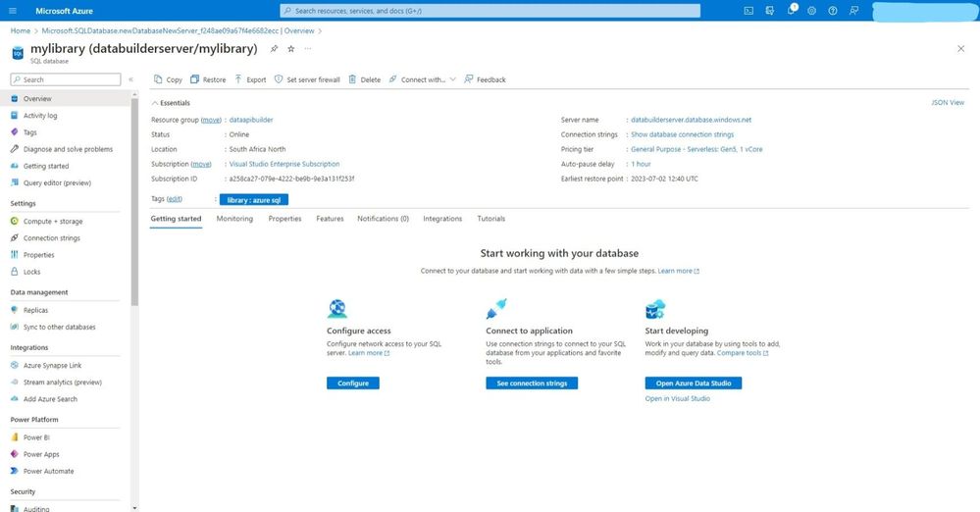Open the Directories and subscriptions filter icon

coord(770,11)
